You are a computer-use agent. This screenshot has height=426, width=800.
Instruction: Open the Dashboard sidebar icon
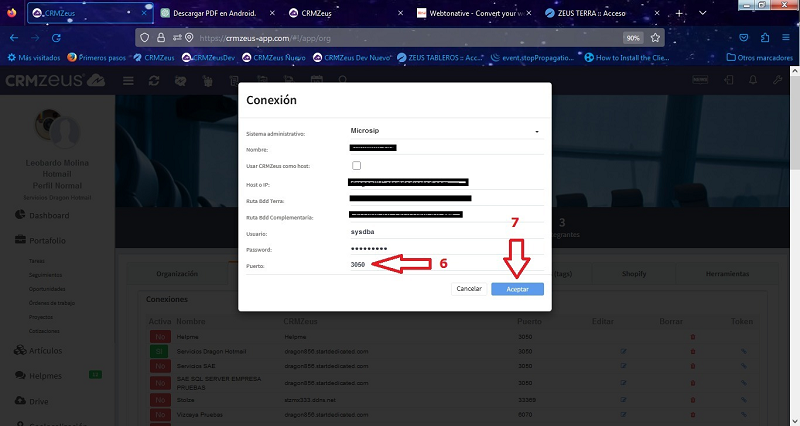[21, 215]
